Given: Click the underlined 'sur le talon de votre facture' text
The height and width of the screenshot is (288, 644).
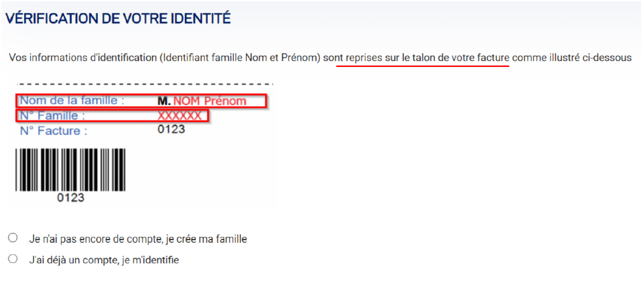Looking at the screenshot, I should (x=447, y=58).
